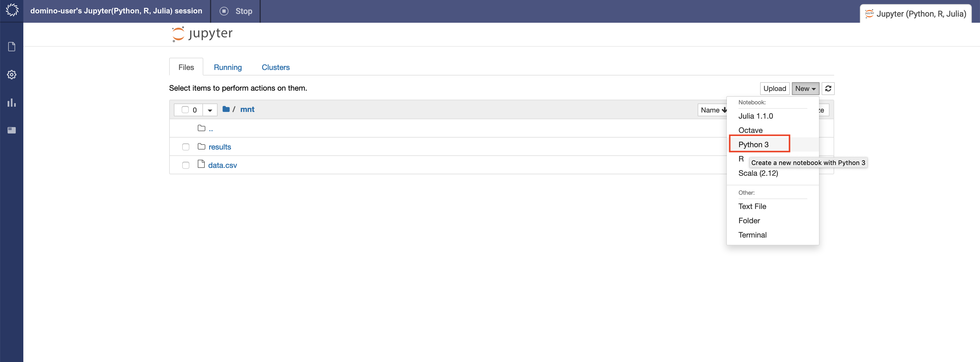Click the items counter dropdown arrow
The width and height of the screenshot is (980, 362).
pyautogui.click(x=211, y=109)
